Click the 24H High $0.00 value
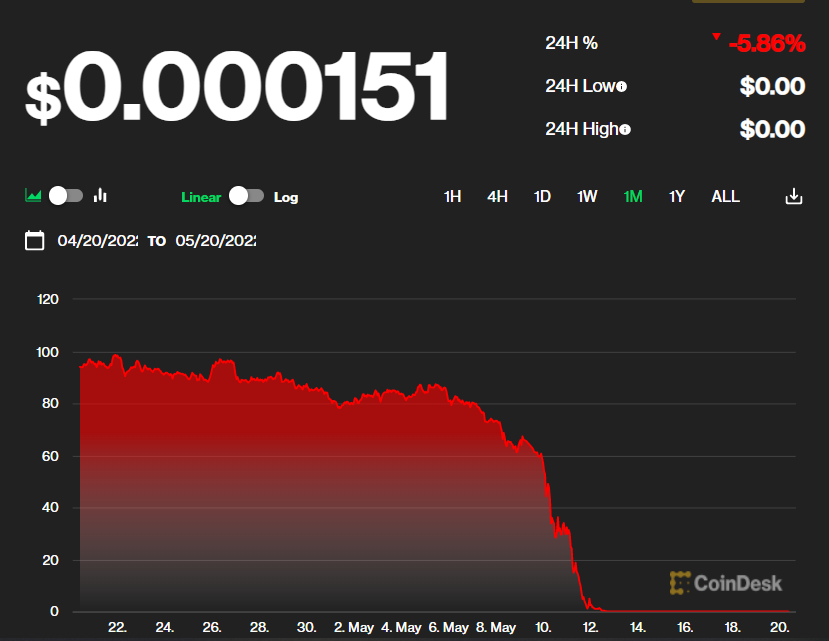The image size is (829, 641). (771, 128)
